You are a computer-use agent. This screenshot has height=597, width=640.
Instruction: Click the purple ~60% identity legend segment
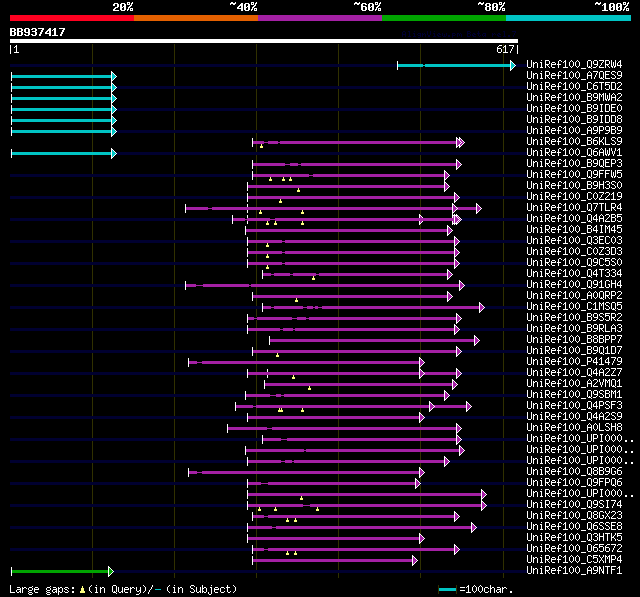(320, 18)
